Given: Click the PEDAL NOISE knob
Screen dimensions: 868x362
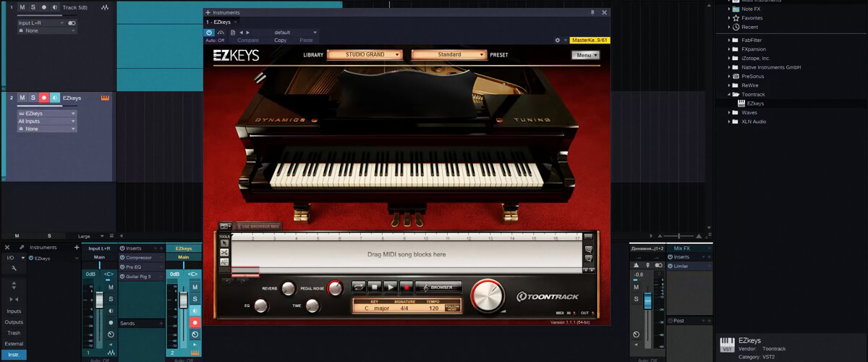Looking at the screenshot, I should [x=336, y=288].
